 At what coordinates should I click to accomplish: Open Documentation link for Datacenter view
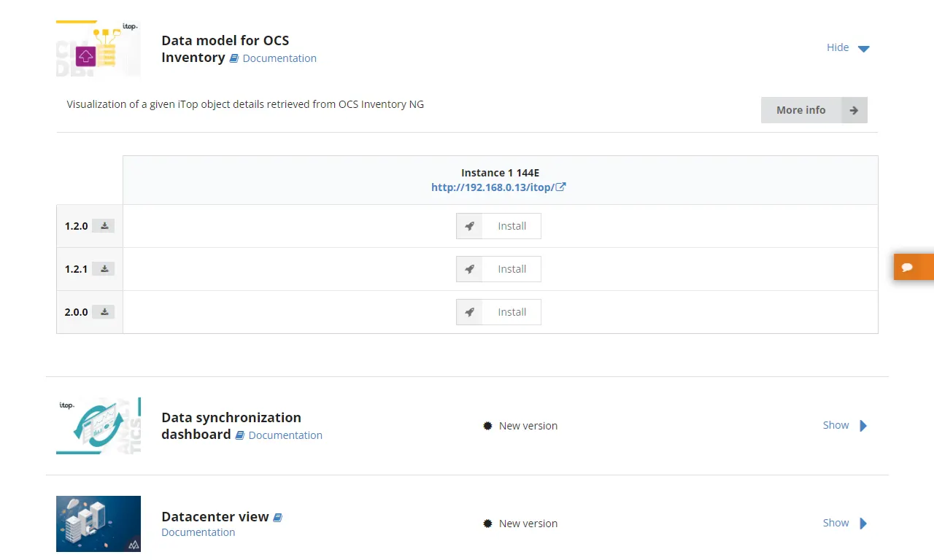coord(198,532)
